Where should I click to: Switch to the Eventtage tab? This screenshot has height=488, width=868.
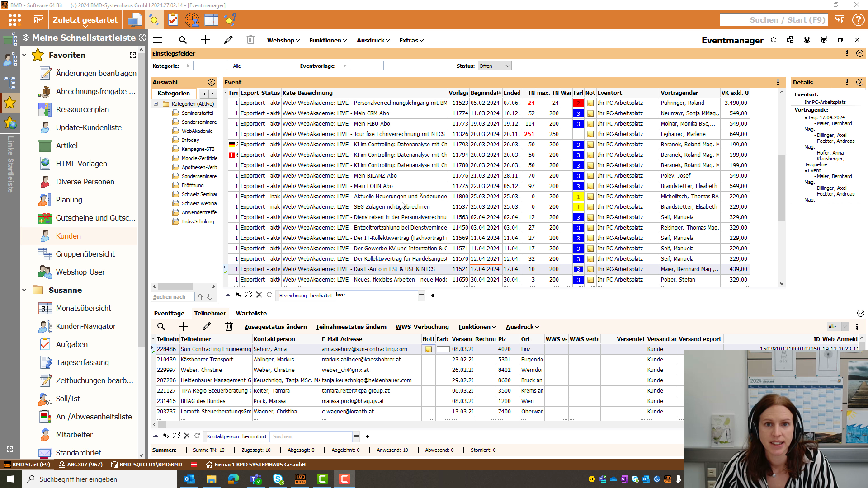pos(169,313)
